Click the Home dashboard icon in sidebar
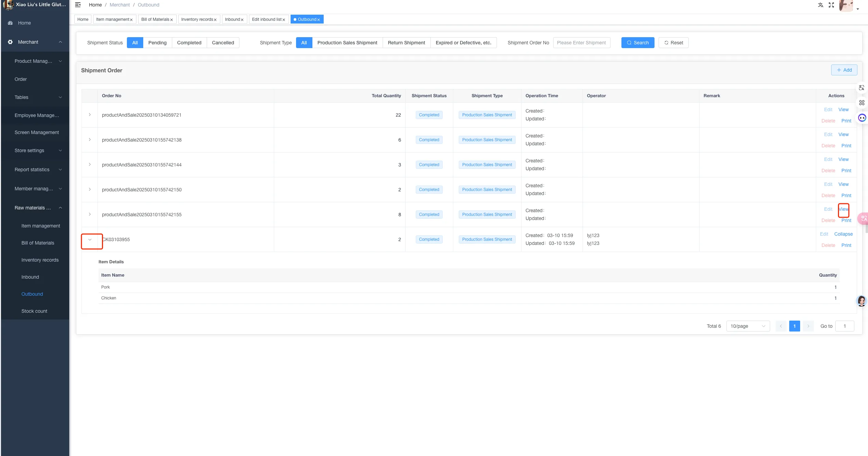Screen dimensions: 868x456 pyautogui.click(x=10, y=23)
